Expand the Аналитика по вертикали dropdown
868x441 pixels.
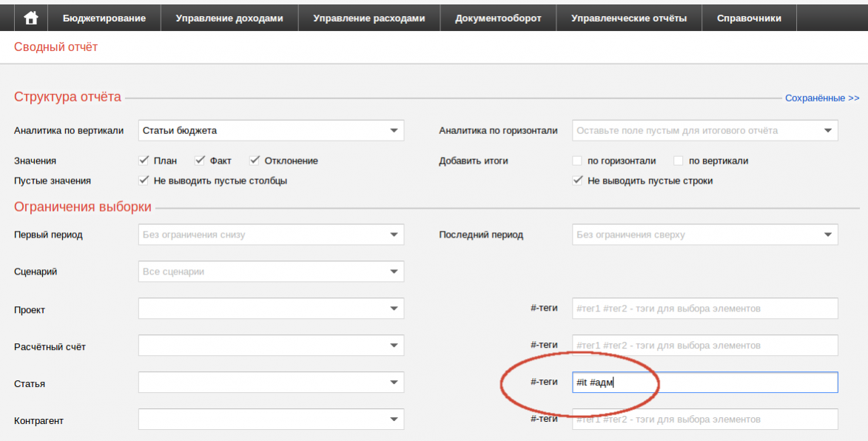pyautogui.click(x=271, y=131)
